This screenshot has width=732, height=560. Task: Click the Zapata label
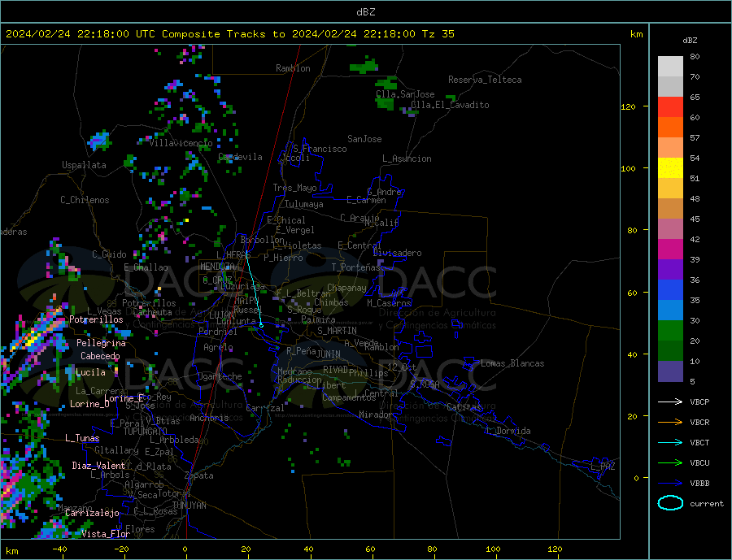[199, 476]
